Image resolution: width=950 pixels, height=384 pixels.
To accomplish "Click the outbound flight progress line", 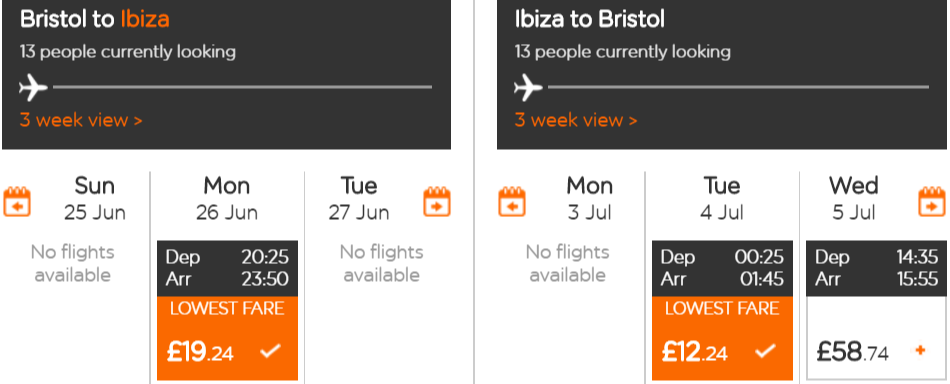I will tap(242, 87).
